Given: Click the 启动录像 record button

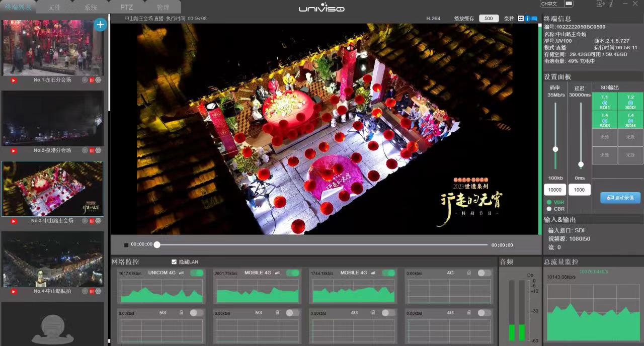Looking at the screenshot, I should point(620,198).
